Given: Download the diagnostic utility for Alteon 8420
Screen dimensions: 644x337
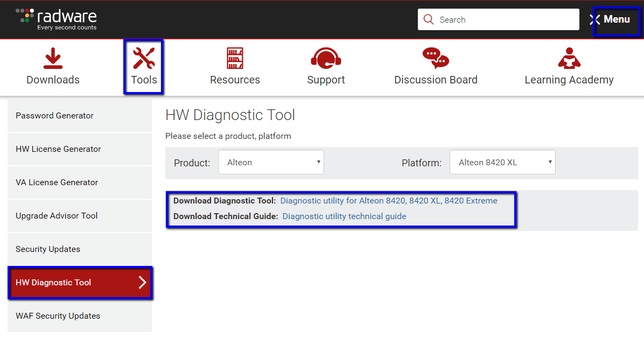Looking at the screenshot, I should coord(389,200).
